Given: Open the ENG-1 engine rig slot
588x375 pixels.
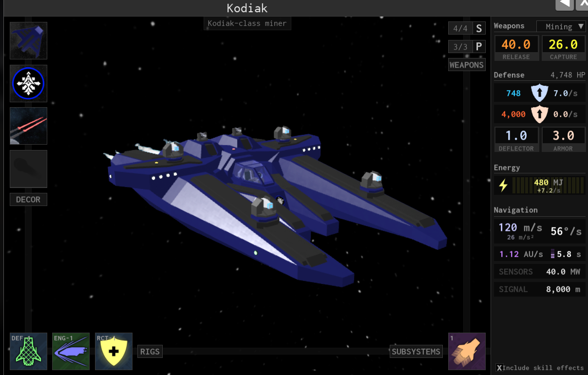Looking at the screenshot, I should click(71, 351).
